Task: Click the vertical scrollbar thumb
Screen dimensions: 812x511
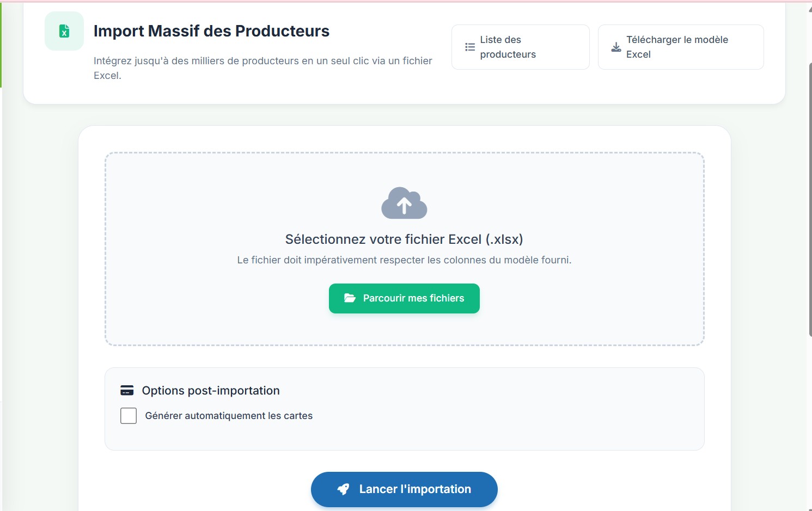Action: point(810,199)
